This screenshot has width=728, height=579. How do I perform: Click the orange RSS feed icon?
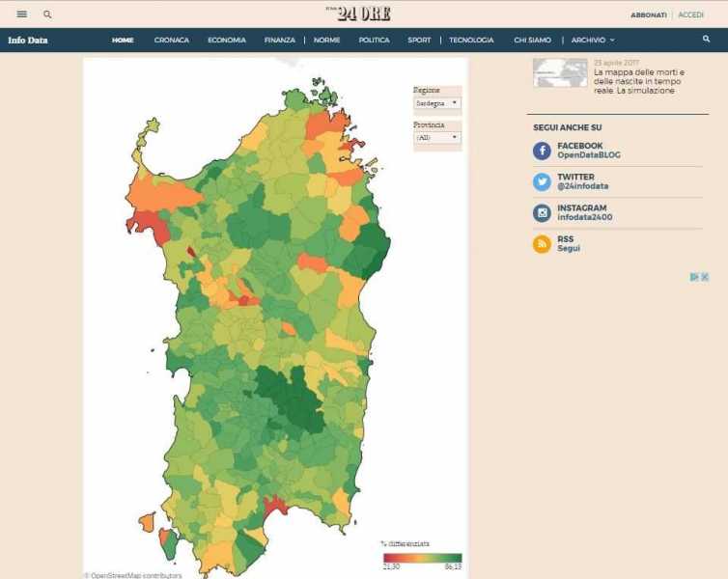(x=542, y=244)
